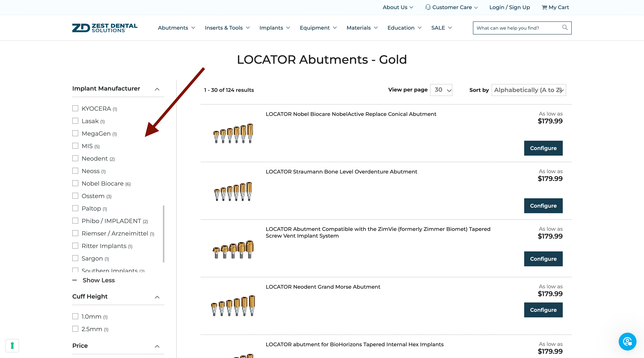Collapse the Price filter section

click(157, 346)
